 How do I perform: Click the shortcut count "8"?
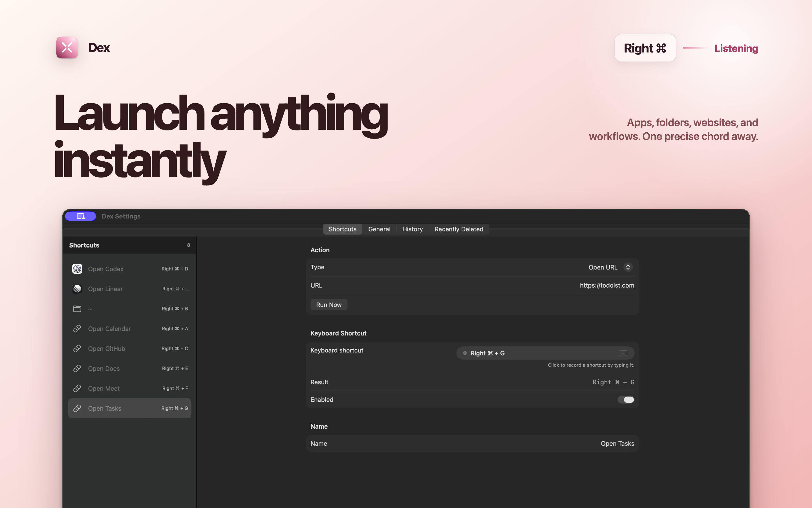click(189, 245)
